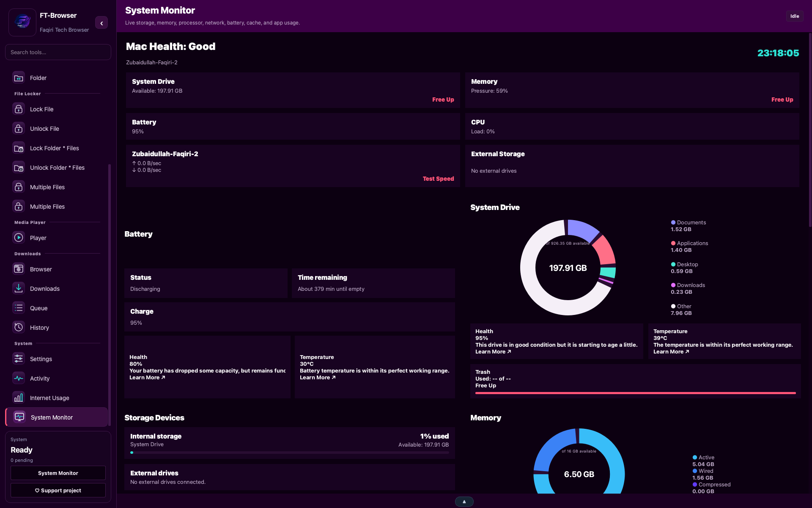
Task: Click the second Multiple Files unlock icon
Action: pos(19,207)
